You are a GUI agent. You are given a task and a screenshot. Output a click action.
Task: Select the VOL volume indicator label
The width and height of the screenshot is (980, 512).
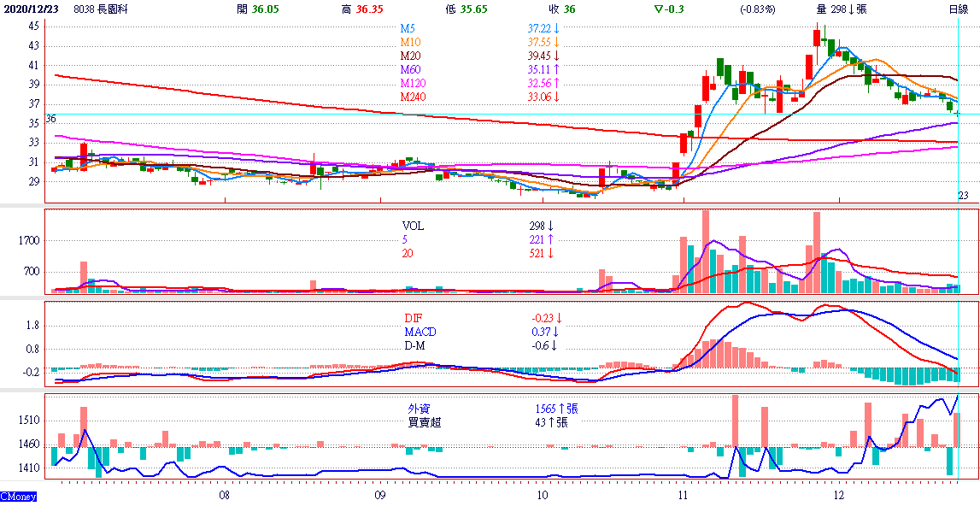point(414,227)
